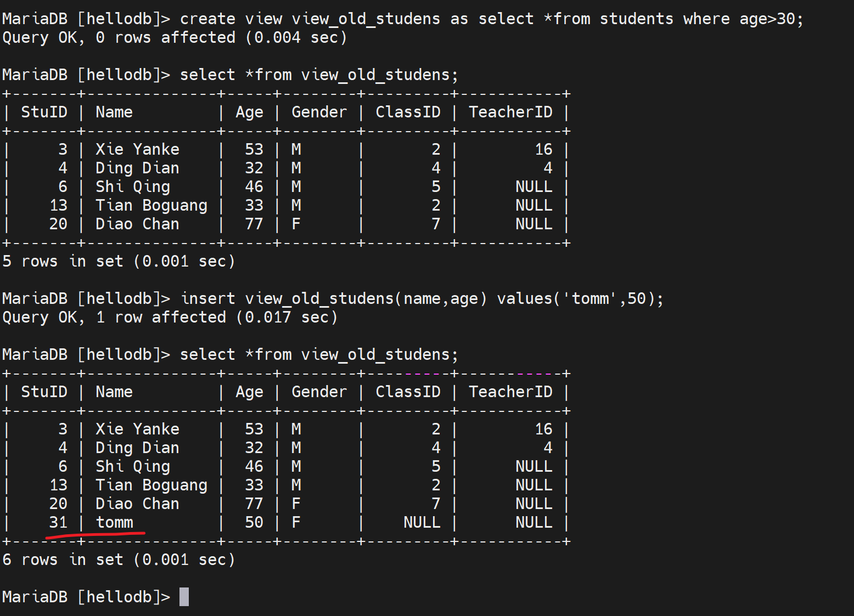Click the blinking cursor at the last prompt
Image resolution: width=854 pixels, height=616 pixels.
184,597
